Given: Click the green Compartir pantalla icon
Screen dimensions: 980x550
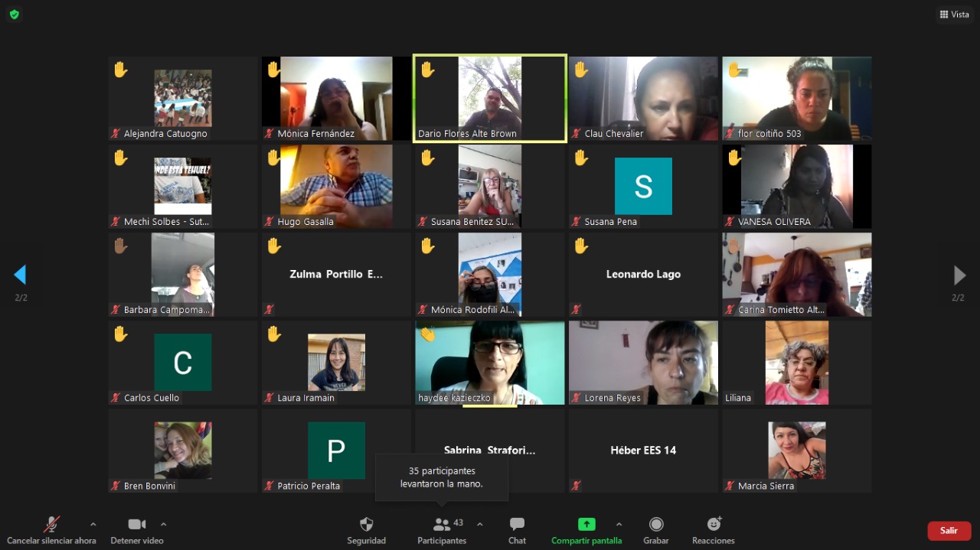Looking at the screenshot, I should pyautogui.click(x=586, y=525).
